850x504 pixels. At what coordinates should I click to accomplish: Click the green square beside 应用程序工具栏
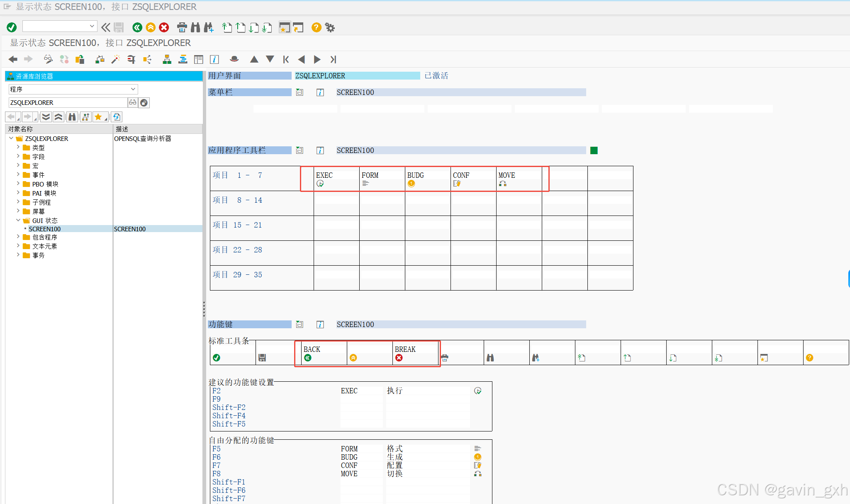coord(594,150)
